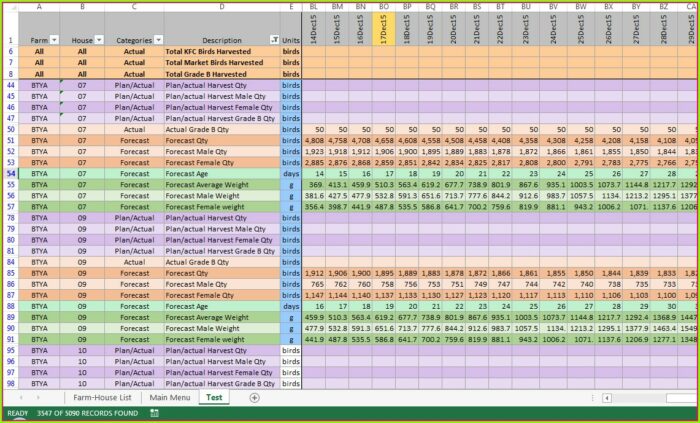Select Forecast Male Weight cell in row 90
This screenshot has height=423, width=700.
[x=222, y=328]
